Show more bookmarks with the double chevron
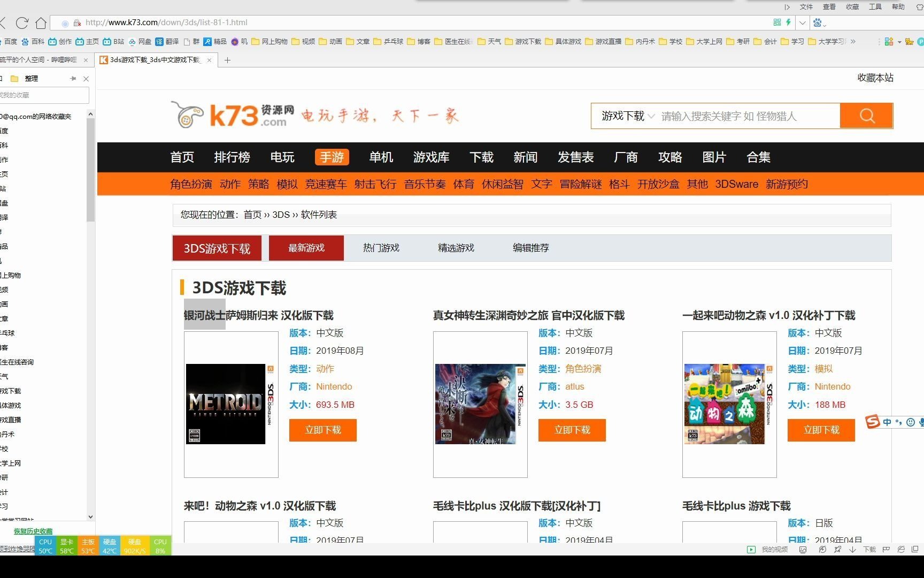 pyautogui.click(x=853, y=41)
